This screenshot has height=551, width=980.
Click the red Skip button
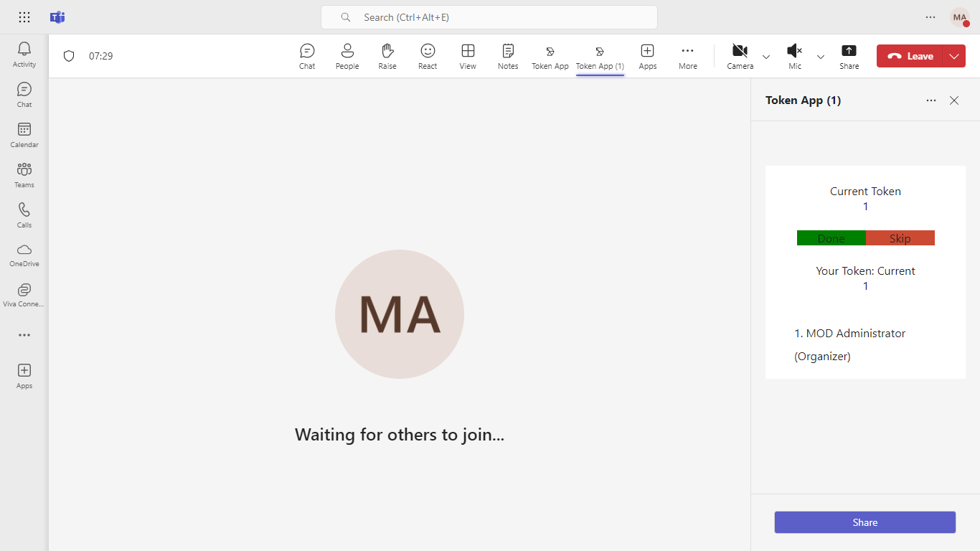tap(900, 238)
